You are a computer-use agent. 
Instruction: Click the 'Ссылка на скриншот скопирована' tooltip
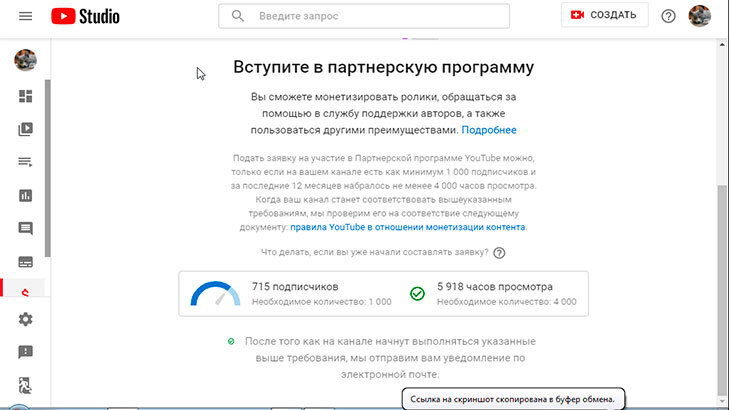(x=513, y=399)
